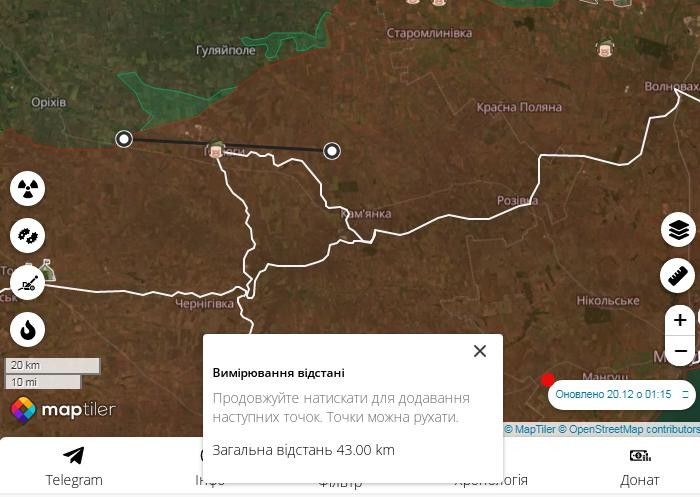
Task: Zoom out with the minus button
Action: (680, 351)
